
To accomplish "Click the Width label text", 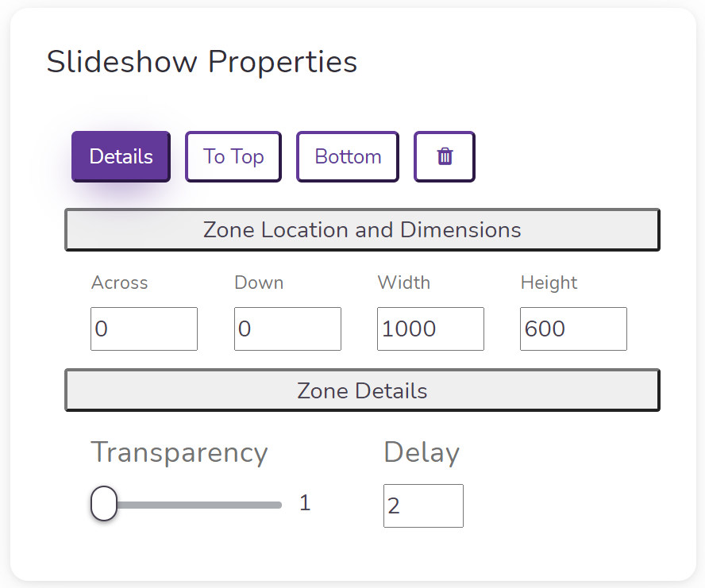I will pyautogui.click(x=404, y=282).
